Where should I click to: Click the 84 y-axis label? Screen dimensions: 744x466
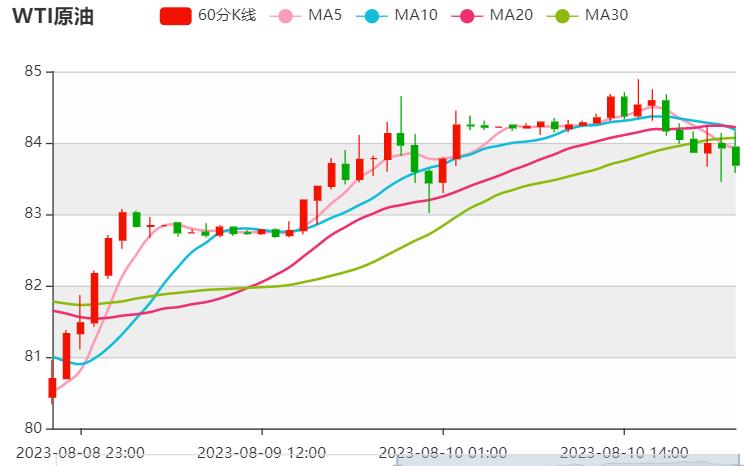point(33,142)
